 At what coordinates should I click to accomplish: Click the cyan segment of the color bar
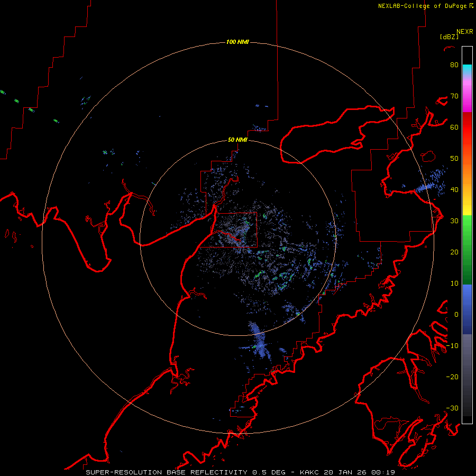coord(467,70)
